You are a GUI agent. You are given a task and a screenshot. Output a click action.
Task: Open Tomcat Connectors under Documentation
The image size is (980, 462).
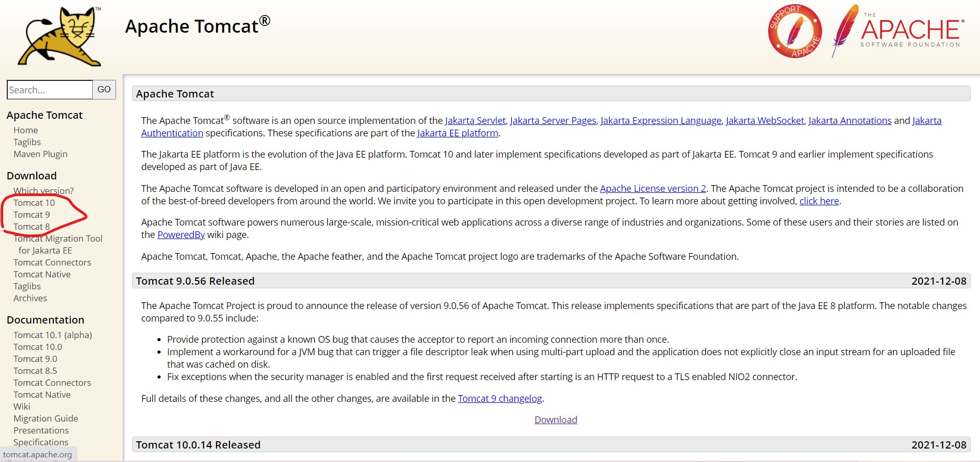(52, 383)
